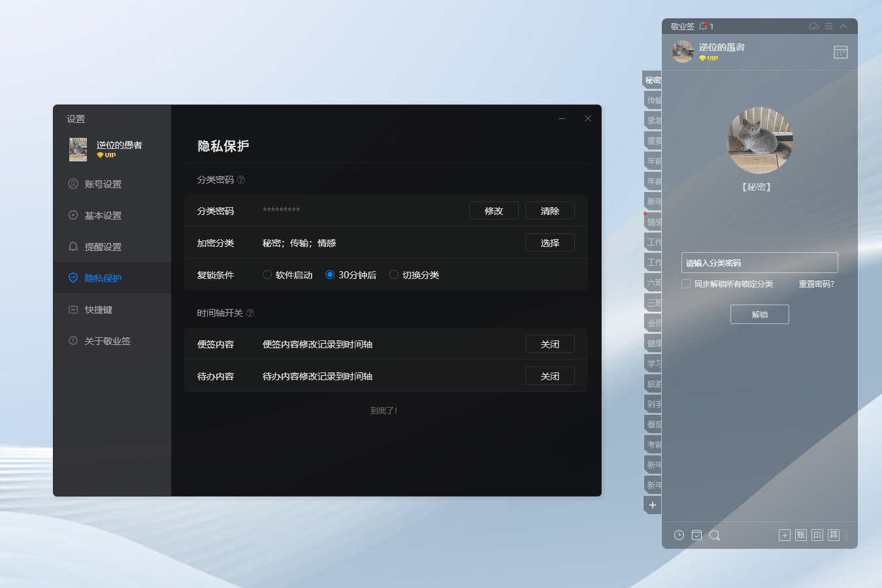
Task: Select the 切换分类 relock option
Action: 393,274
